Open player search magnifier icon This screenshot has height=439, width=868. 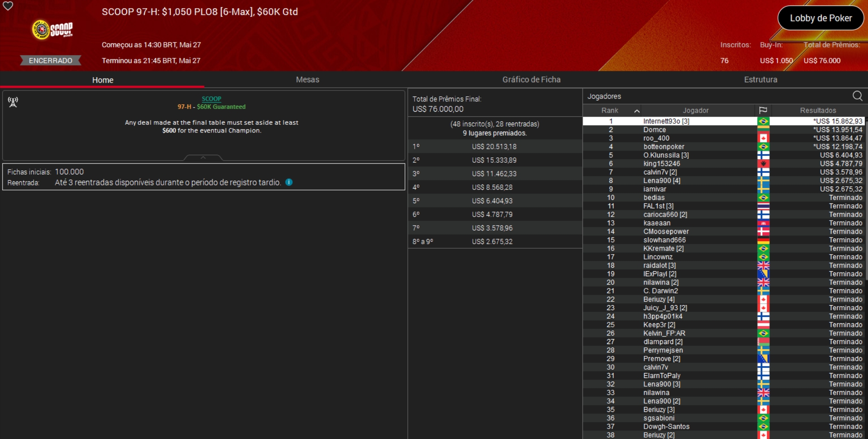857,96
